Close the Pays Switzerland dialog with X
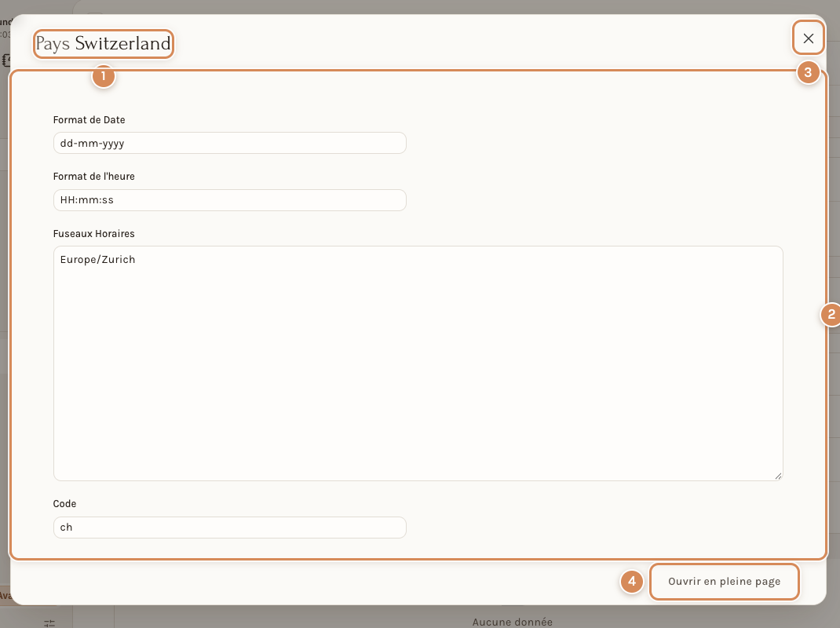Screen dimensions: 840x628 (809, 38)
